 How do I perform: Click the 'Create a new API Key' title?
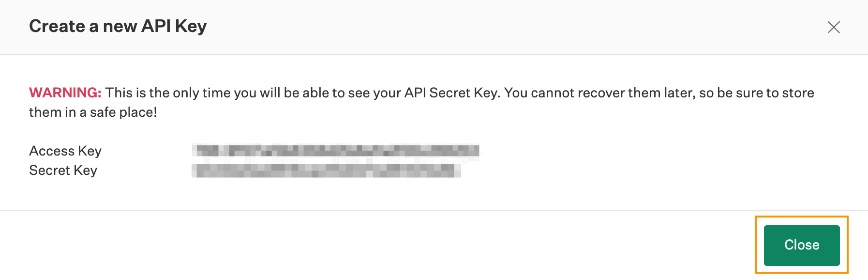point(118,26)
